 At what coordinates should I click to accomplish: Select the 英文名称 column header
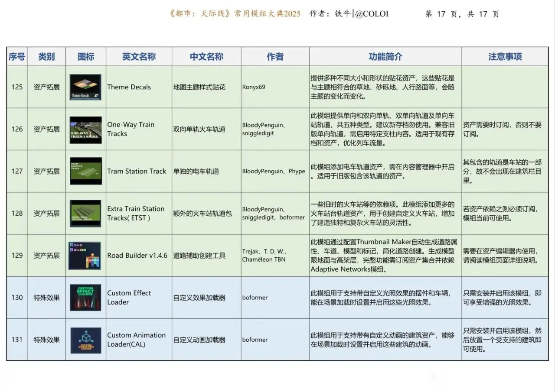[x=139, y=57]
